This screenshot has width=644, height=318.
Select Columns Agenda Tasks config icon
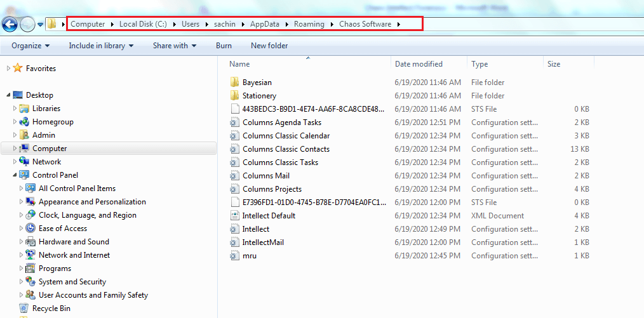[x=234, y=123]
